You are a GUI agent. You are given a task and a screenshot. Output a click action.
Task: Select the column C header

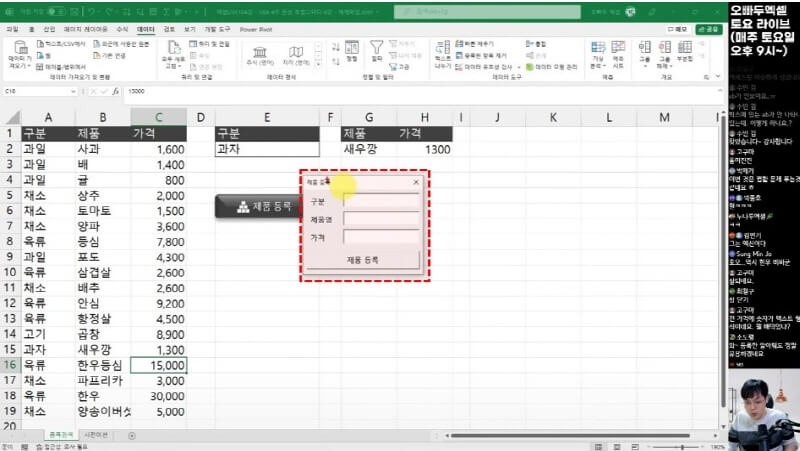click(159, 117)
